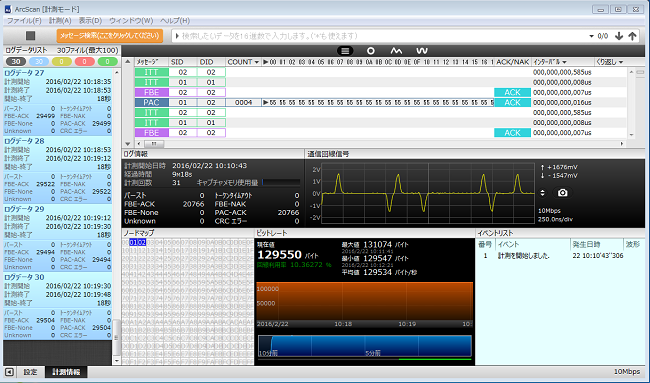Image resolution: width=650 pixels, height=383 pixels.
Task: Click the blue bitrate timeline overview bar
Action: pos(365,346)
